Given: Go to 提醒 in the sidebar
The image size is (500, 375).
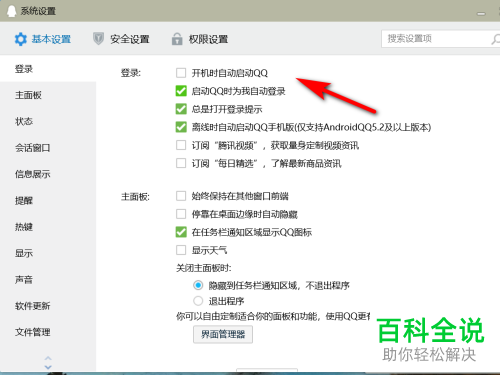Looking at the screenshot, I should click(48, 200).
